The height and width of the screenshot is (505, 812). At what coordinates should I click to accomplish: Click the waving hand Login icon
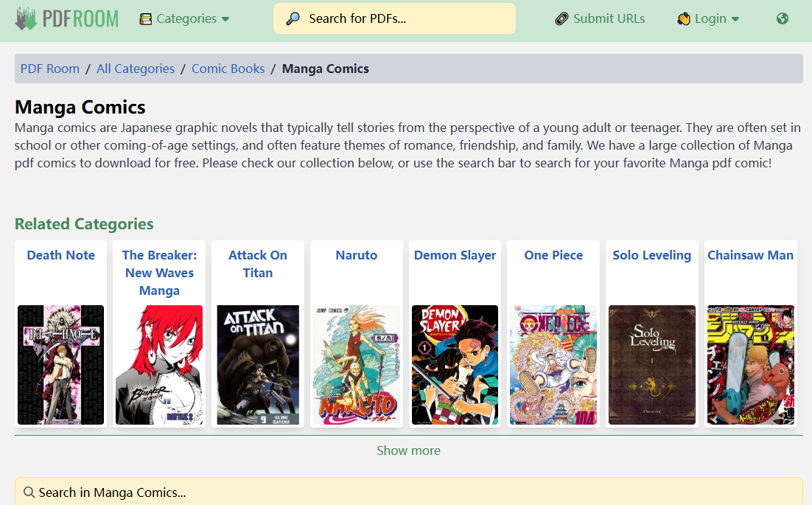point(684,18)
